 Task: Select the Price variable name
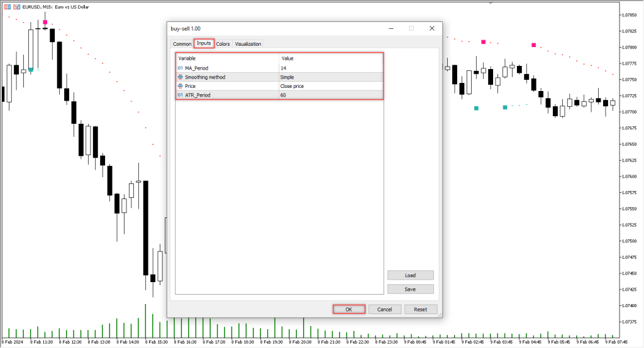coord(190,86)
